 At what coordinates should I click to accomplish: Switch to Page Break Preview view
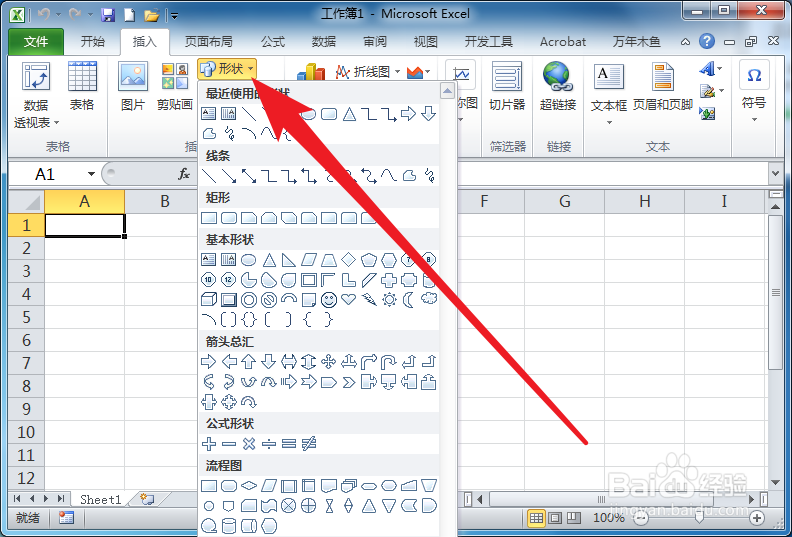pos(573,517)
